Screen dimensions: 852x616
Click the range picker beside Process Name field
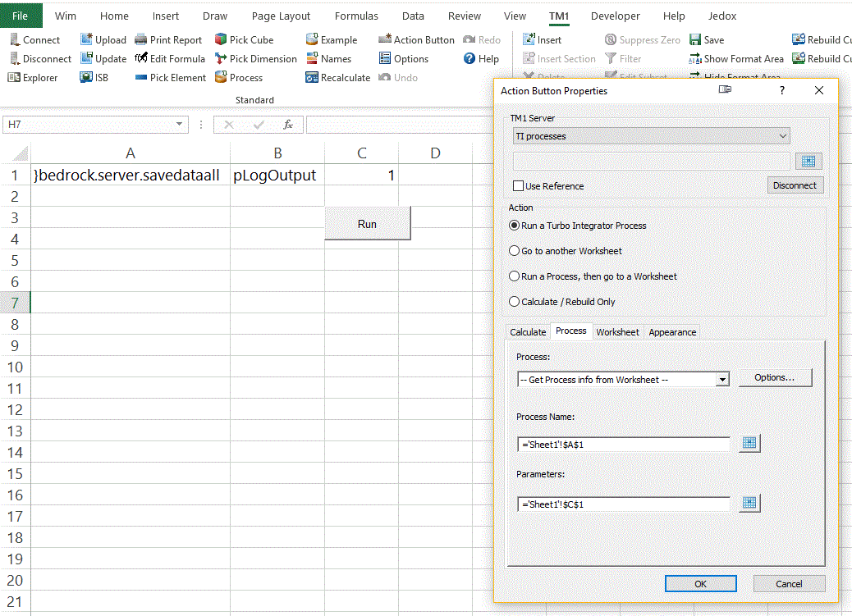[749, 443]
